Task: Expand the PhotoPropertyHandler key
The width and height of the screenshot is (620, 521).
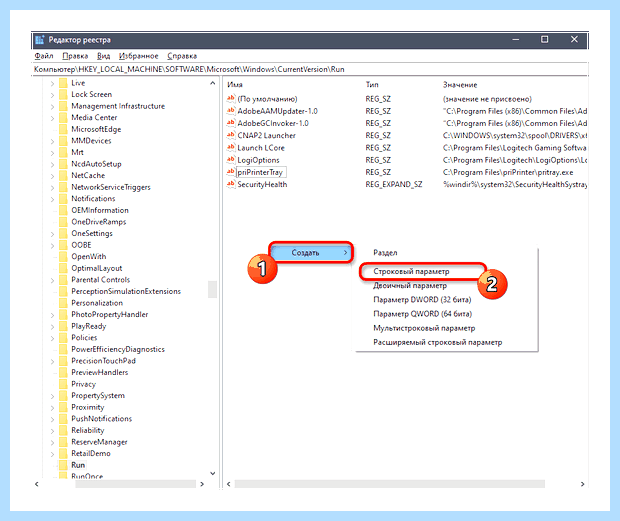Action: [x=52, y=315]
